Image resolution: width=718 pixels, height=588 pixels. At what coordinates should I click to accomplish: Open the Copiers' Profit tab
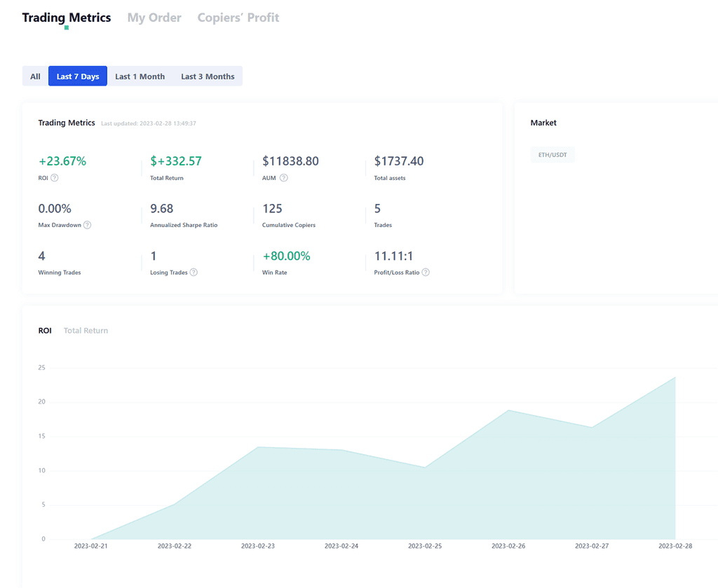(238, 18)
